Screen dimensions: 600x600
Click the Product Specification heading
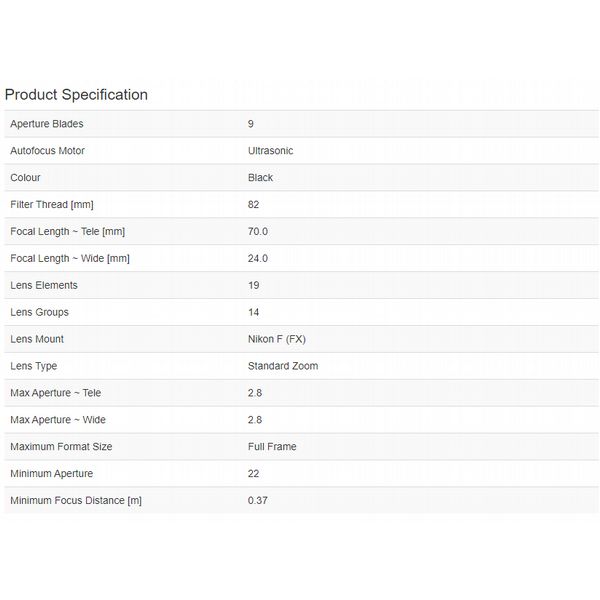[x=76, y=95]
